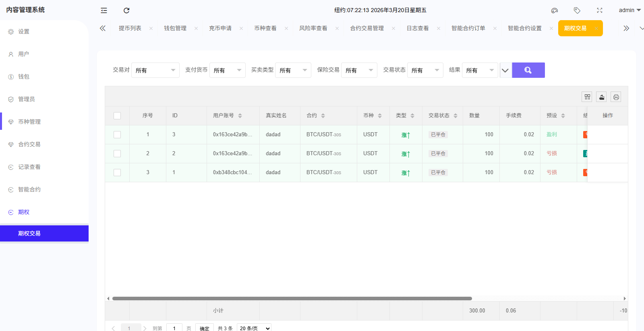Image resolution: width=644 pixels, height=331 pixels.
Task: Switch to the 钱包管理 tab
Action: 175,28
